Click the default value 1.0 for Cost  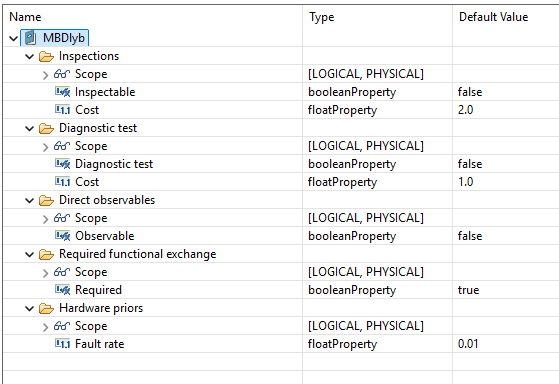[x=465, y=182]
